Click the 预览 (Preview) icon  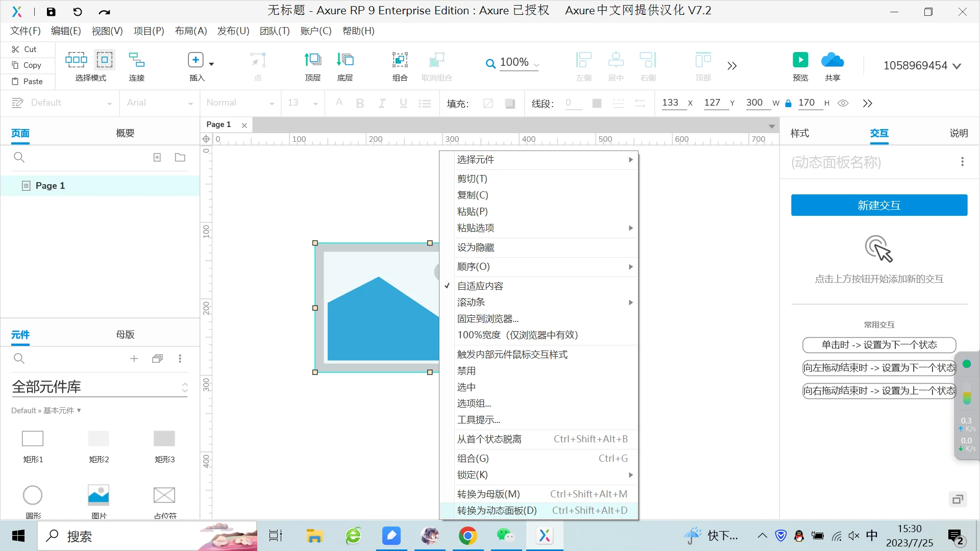pos(802,65)
